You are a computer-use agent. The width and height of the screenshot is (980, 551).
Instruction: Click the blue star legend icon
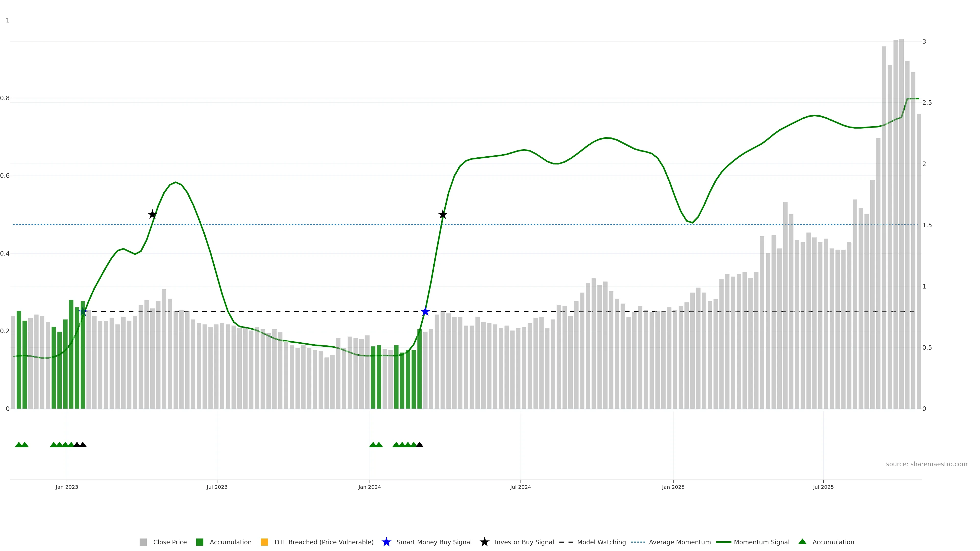386,542
